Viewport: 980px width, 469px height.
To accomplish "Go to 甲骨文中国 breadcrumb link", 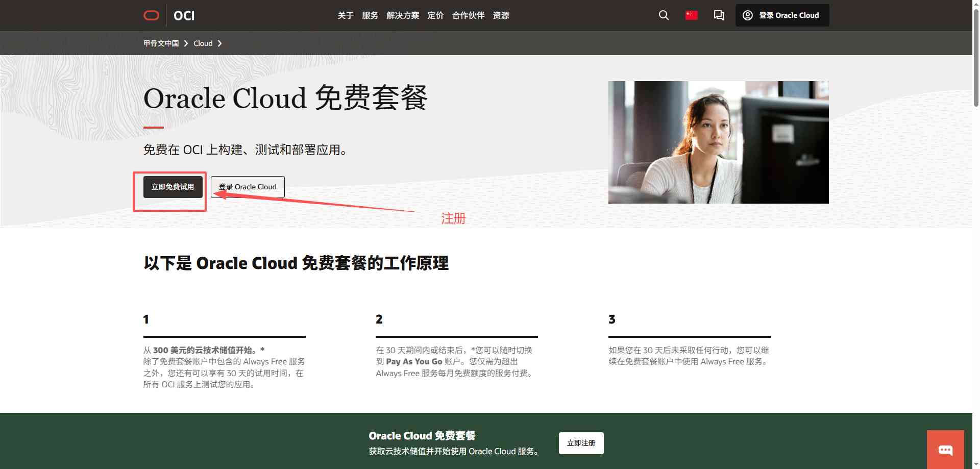I will 161,43.
